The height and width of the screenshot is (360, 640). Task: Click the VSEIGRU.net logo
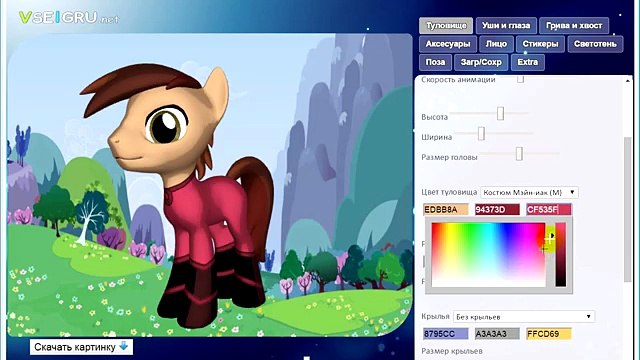coord(69,18)
